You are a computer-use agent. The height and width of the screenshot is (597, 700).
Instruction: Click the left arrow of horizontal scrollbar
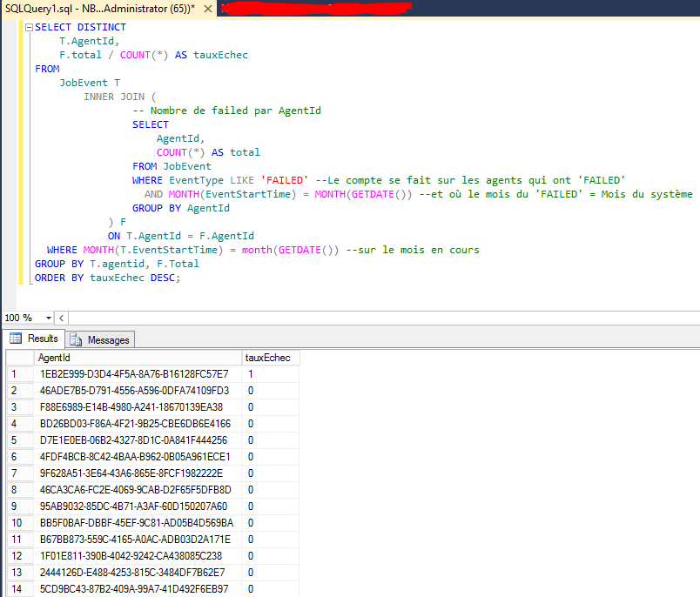click(61, 317)
